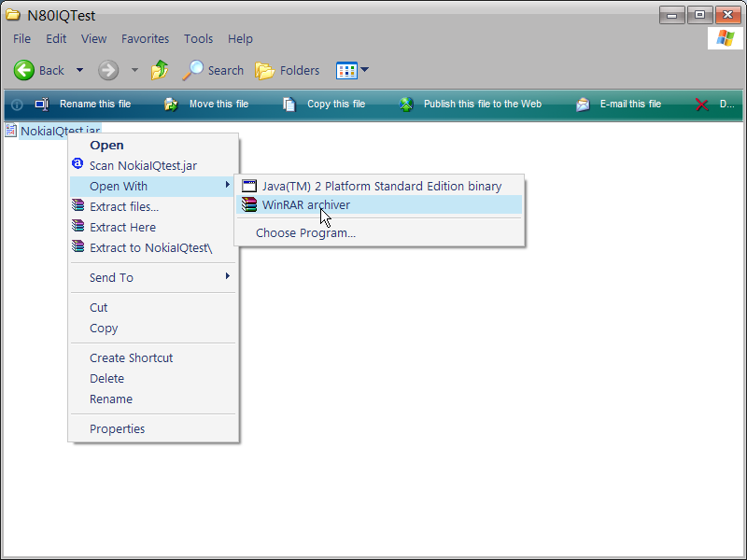The width and height of the screenshot is (747, 560).
Task: Choose Delete from context menu
Action: pyautogui.click(x=106, y=379)
